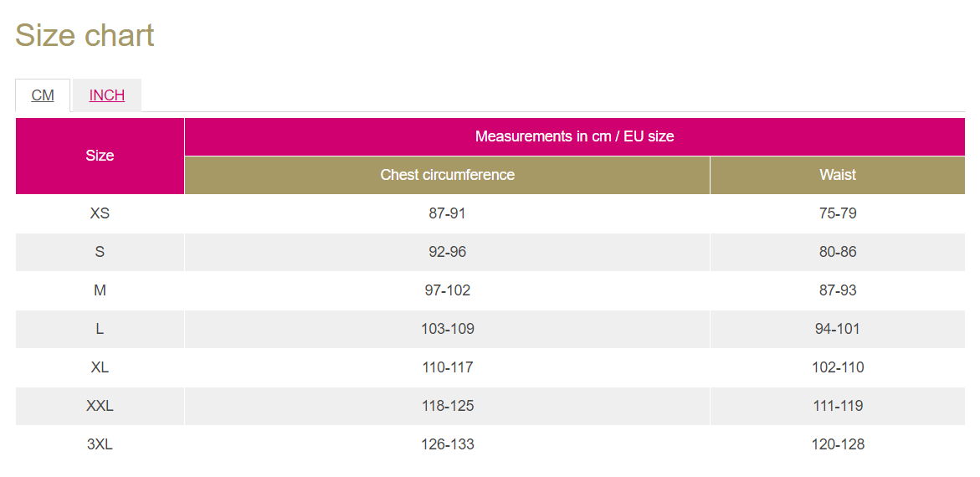The height and width of the screenshot is (477, 980).
Task: Click waist value 94-101 for L
Action: 838,329
